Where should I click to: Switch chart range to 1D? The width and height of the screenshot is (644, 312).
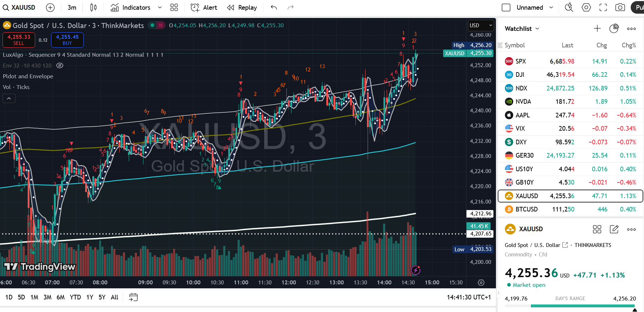[x=9, y=297]
